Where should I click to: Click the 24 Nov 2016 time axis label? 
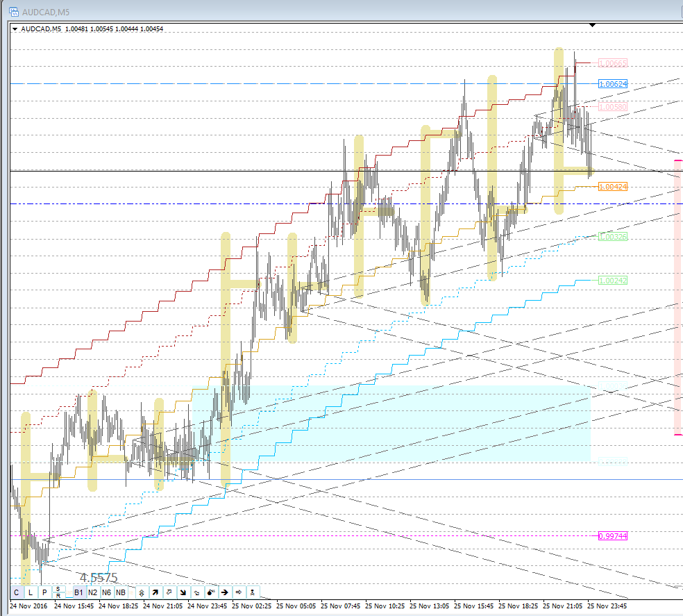28,606
